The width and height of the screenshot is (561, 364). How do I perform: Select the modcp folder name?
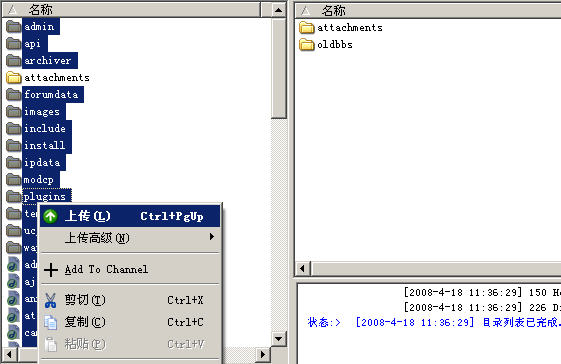pos(39,179)
